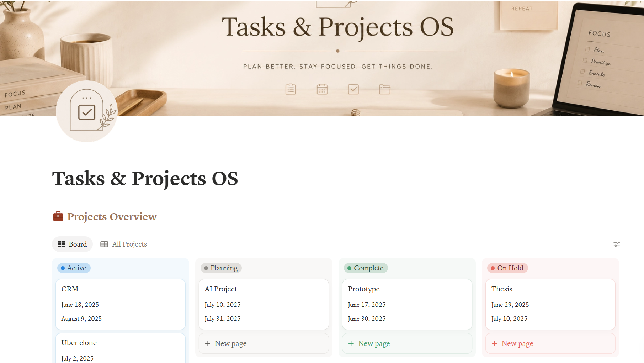This screenshot has height=363, width=644.
Task: Click the plus icon in Complete column
Action: [351, 343]
